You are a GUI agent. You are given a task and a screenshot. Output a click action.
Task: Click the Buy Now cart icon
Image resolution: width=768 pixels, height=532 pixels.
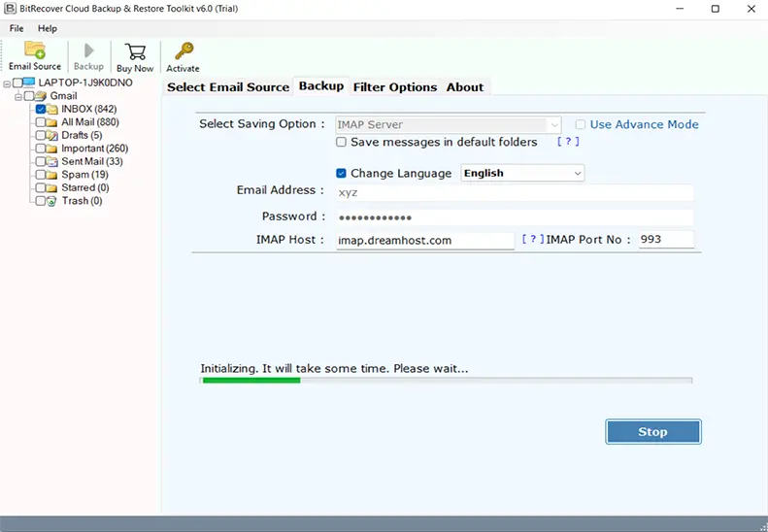135,51
